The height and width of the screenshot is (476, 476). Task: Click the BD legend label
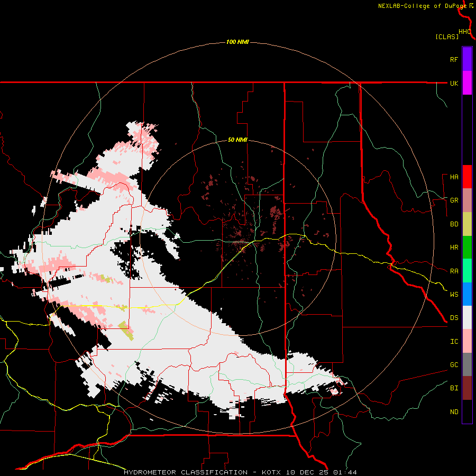[x=454, y=224]
